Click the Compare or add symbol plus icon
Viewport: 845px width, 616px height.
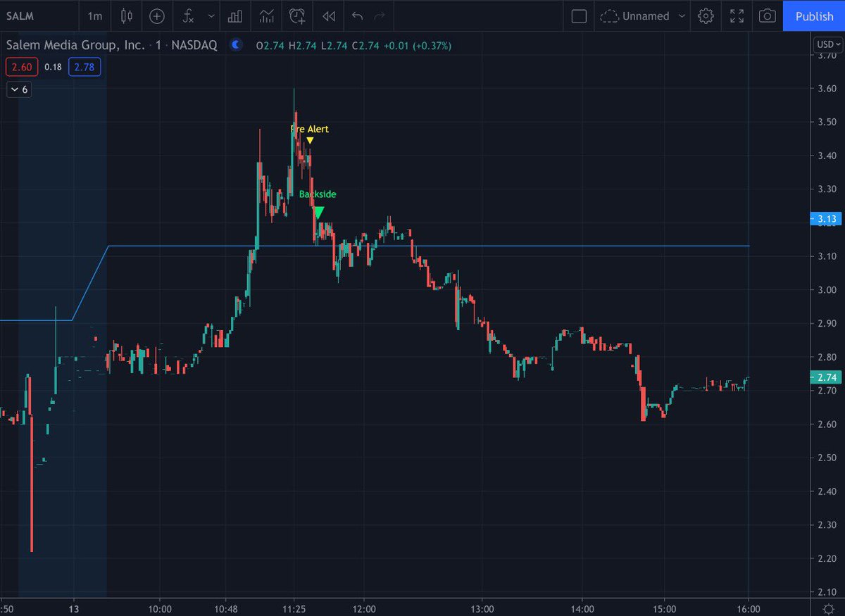(x=157, y=15)
